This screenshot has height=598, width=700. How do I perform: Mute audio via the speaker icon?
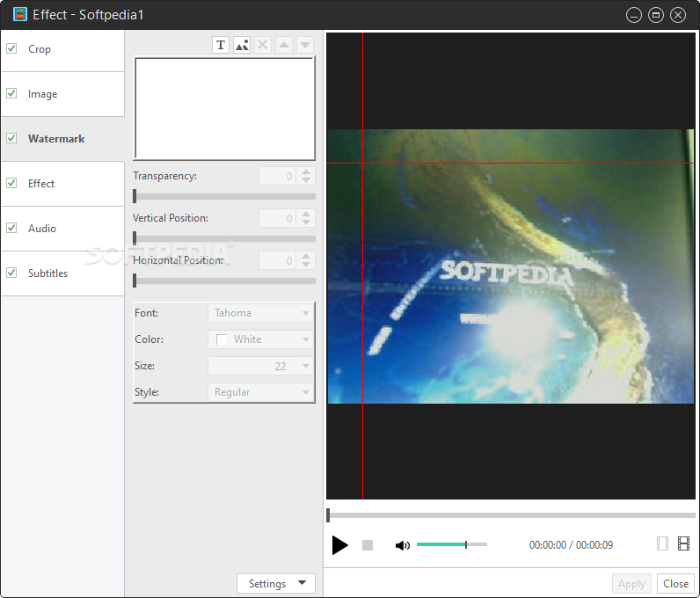pyautogui.click(x=402, y=545)
